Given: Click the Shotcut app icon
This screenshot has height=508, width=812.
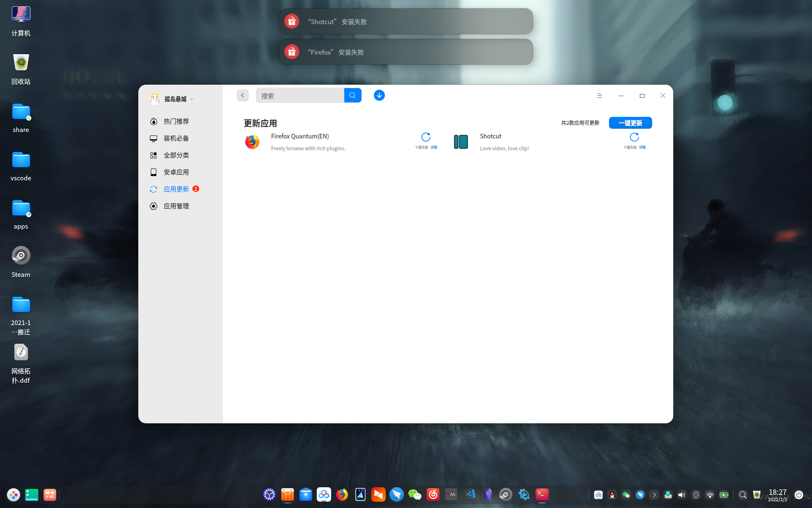Looking at the screenshot, I should tap(461, 142).
